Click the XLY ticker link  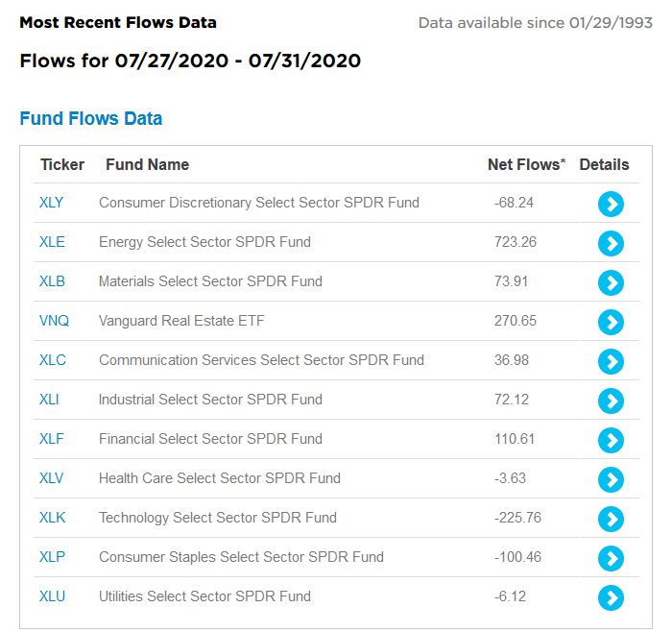pos(52,203)
